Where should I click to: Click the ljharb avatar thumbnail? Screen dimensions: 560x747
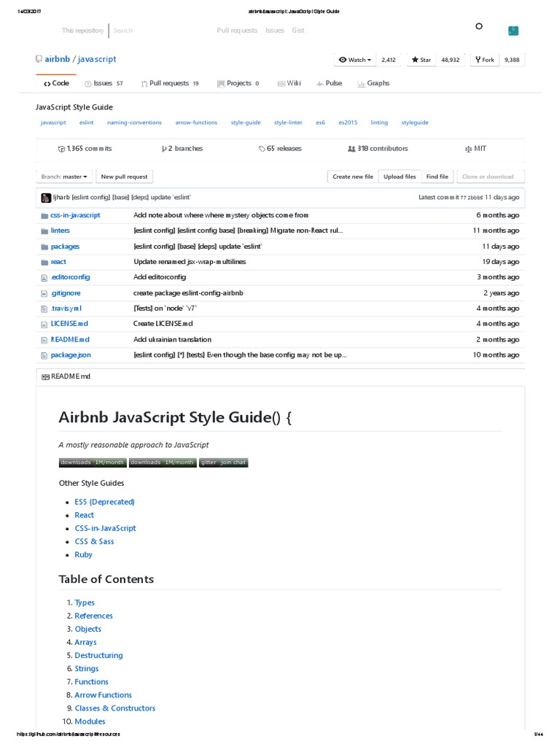pos(46,198)
